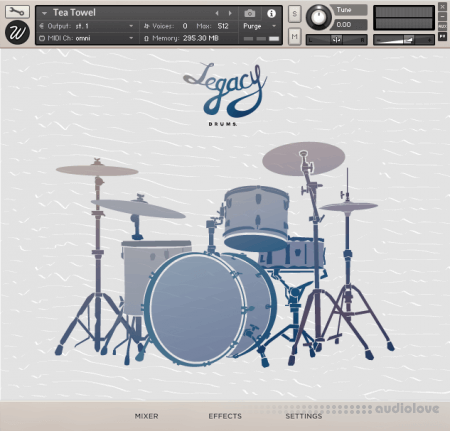Switch to the EFFECTS tab
The width and height of the screenshot is (450, 431).
[225, 416]
